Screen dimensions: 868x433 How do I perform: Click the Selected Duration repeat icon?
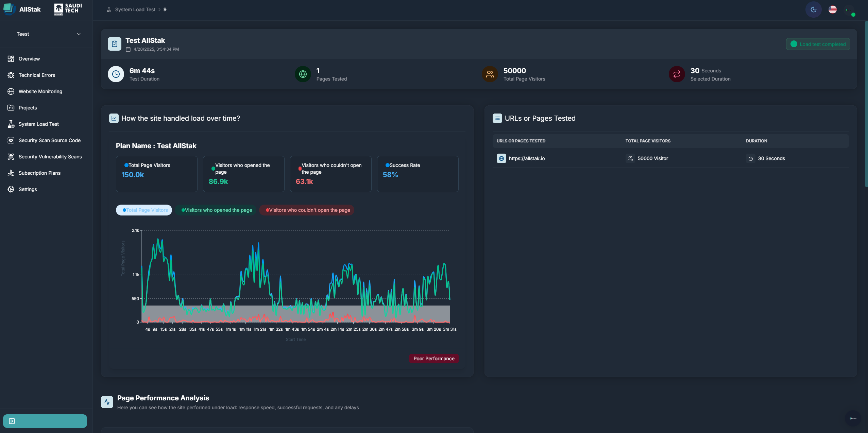tap(677, 74)
